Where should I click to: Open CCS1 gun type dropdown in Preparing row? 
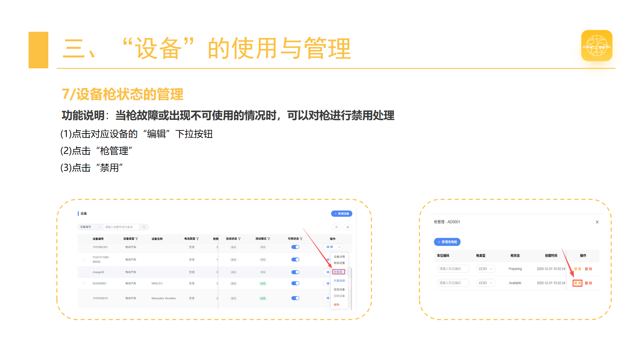click(x=485, y=269)
